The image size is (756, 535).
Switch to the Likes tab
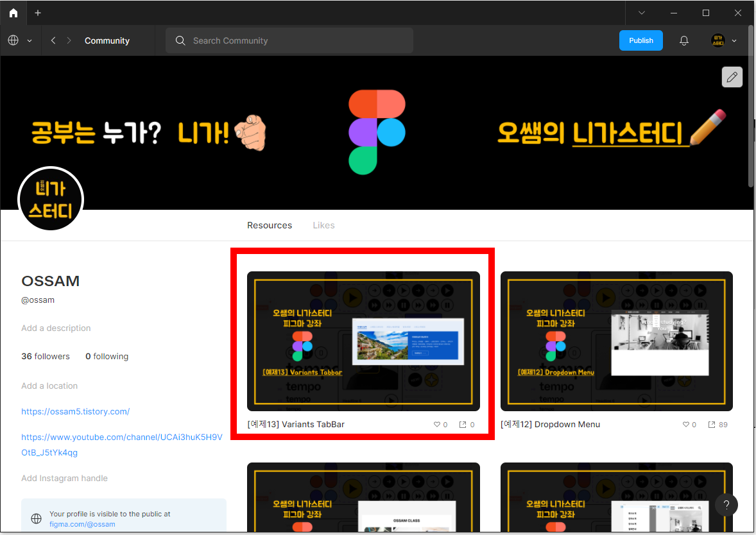323,225
